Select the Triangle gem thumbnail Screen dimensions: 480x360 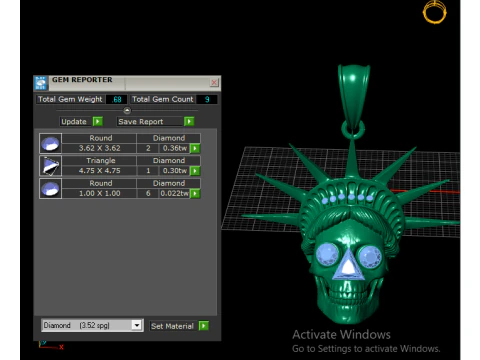click(50, 166)
